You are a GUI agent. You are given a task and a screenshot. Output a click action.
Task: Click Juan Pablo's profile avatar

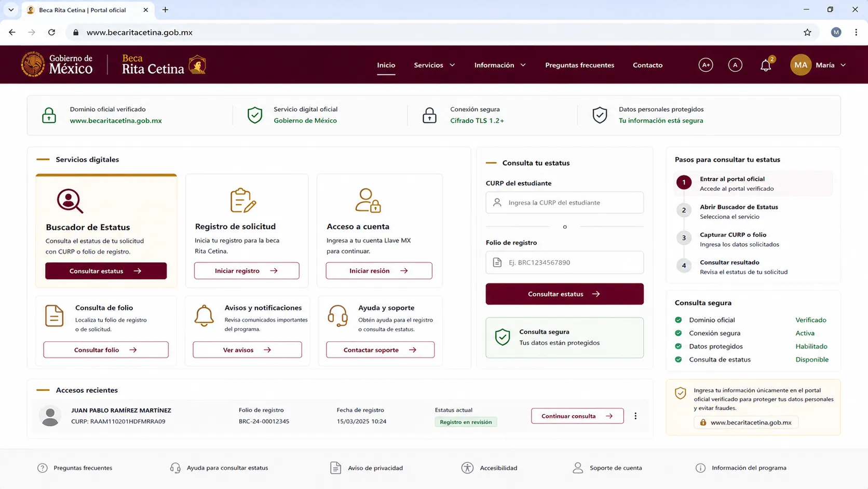coord(50,416)
